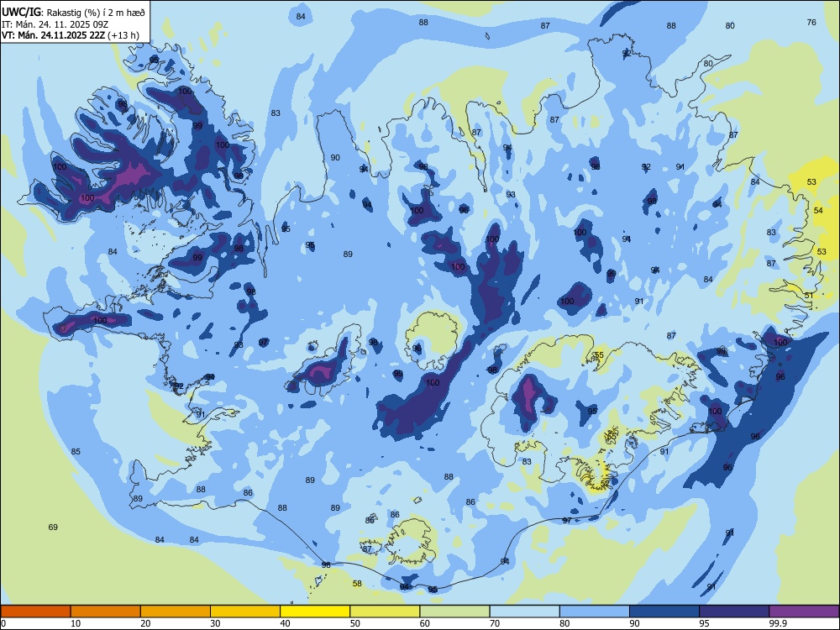Click the '58' value near the south coast
This screenshot has height=630, width=840.
pyautogui.click(x=357, y=584)
